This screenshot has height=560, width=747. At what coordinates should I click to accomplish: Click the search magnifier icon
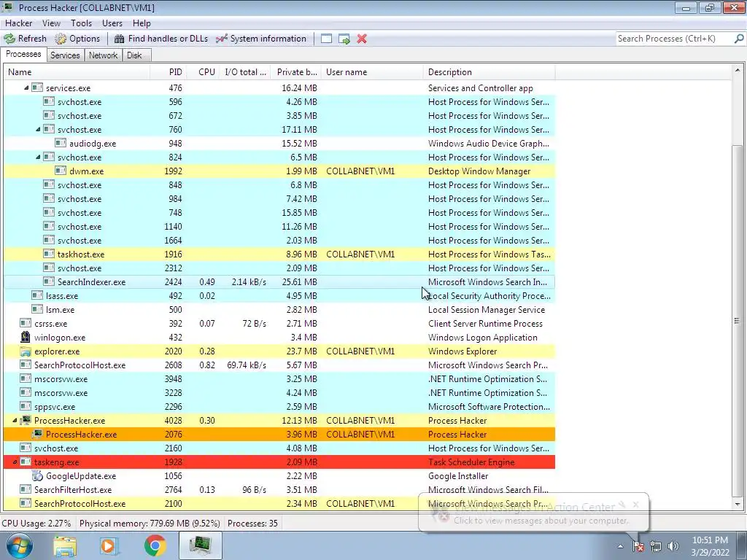739,38
